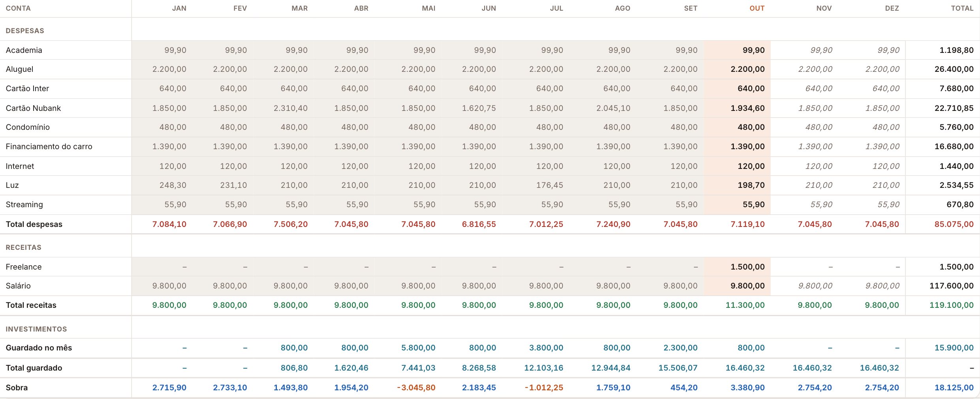Click the Streaming row label

pos(24,204)
